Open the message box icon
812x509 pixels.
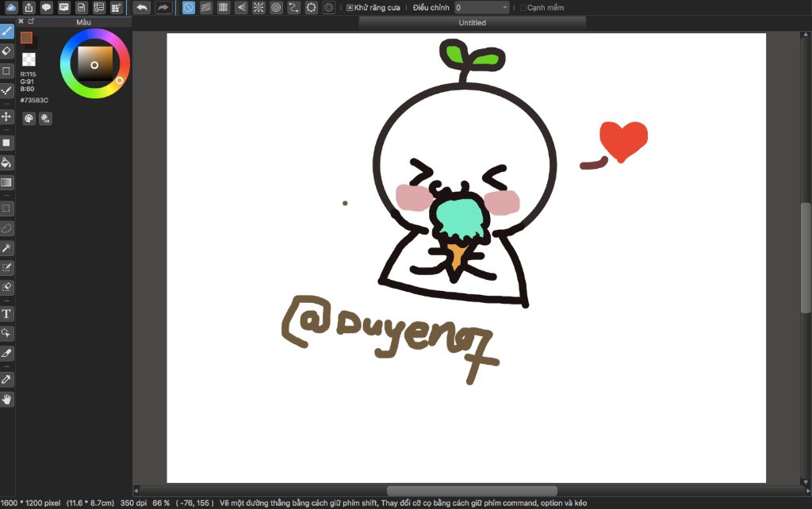[64, 7]
